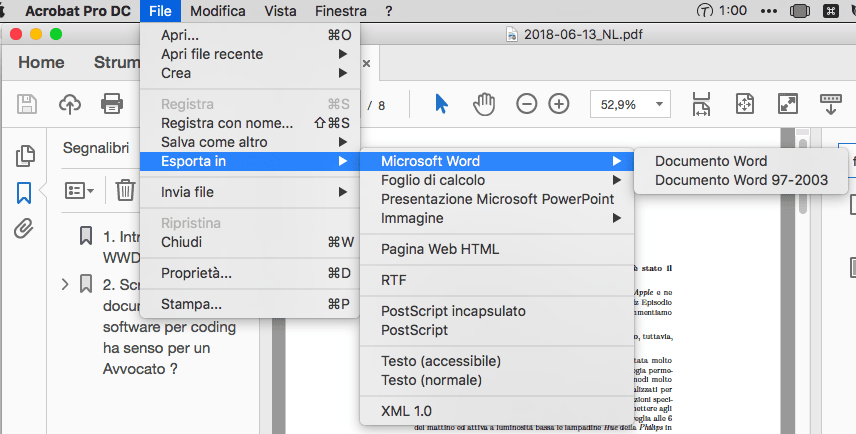This screenshot has width=856, height=434.
Task: Choose Chiudi from File menu
Action: click(250, 242)
